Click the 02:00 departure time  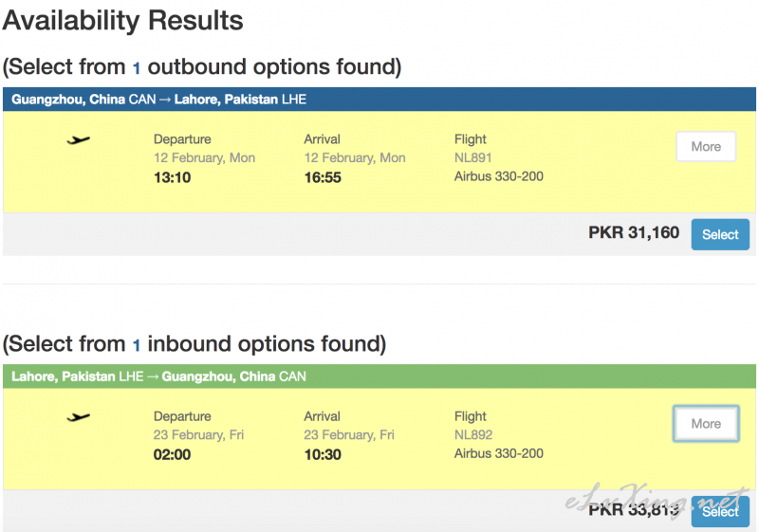coord(173,454)
